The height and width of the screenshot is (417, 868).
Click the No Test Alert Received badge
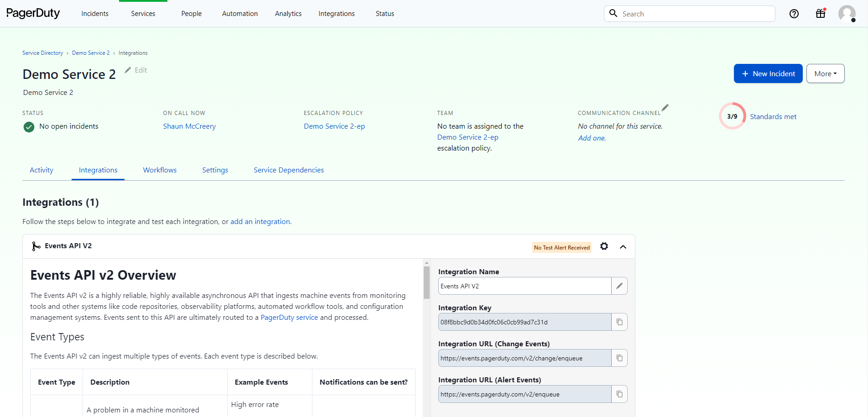pyautogui.click(x=562, y=247)
